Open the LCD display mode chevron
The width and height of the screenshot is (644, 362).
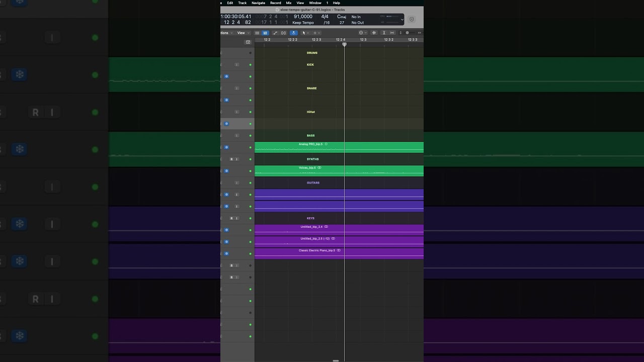402,20
